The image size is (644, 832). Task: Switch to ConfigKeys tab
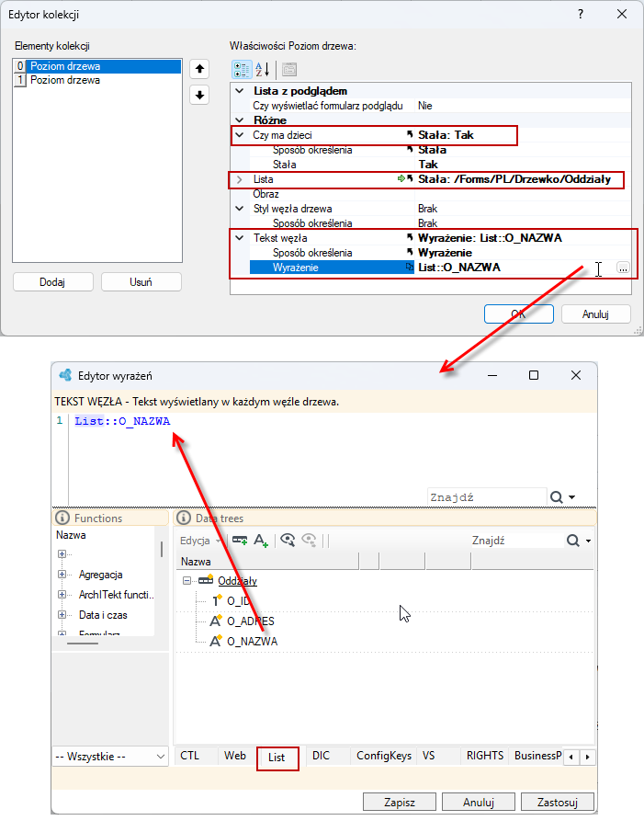[x=384, y=755]
